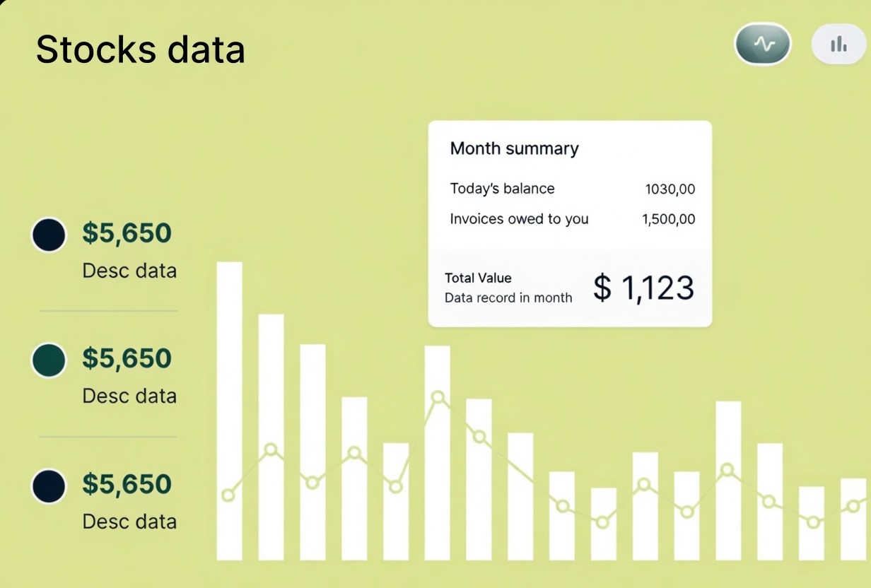Click the line point at the chart peak

438,397
